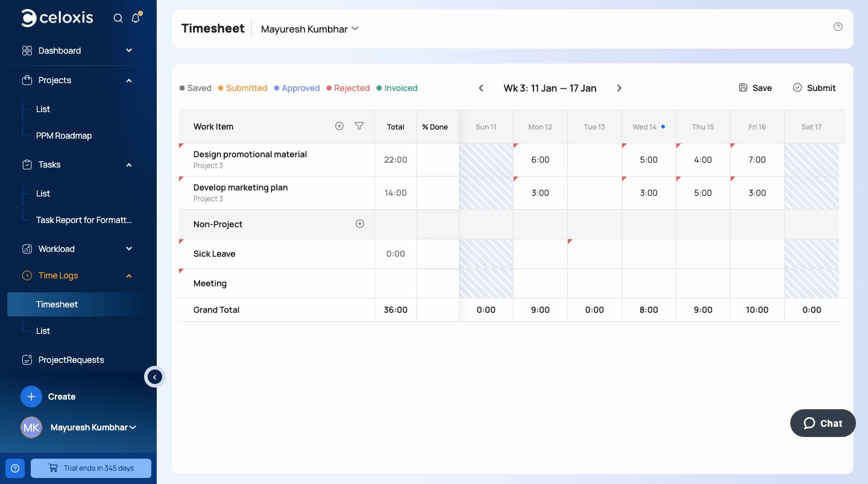Expand the Workload section chevron
This screenshot has height=484, width=868.
[x=129, y=249]
